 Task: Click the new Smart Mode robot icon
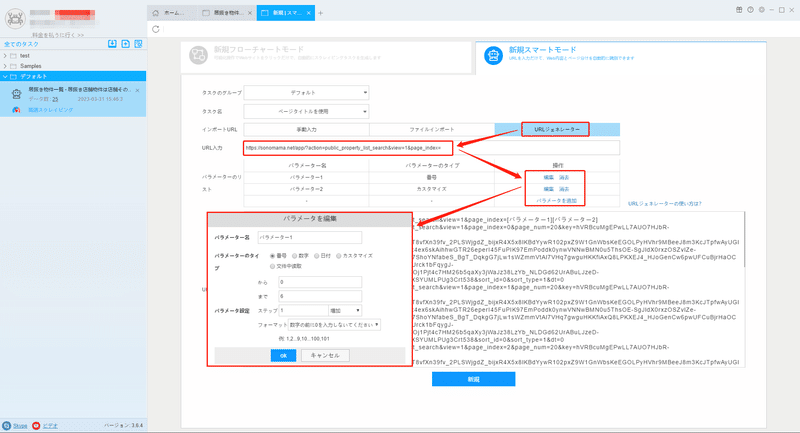(x=493, y=55)
